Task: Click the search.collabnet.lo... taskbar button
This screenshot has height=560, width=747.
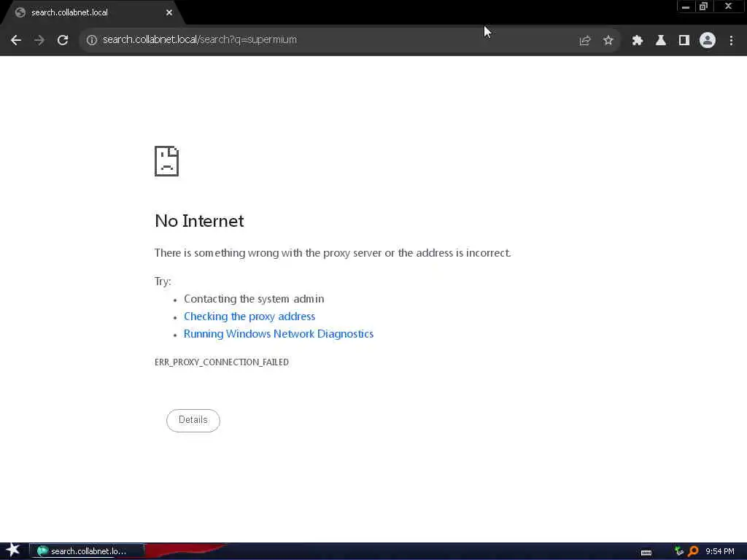Action: coord(87,551)
